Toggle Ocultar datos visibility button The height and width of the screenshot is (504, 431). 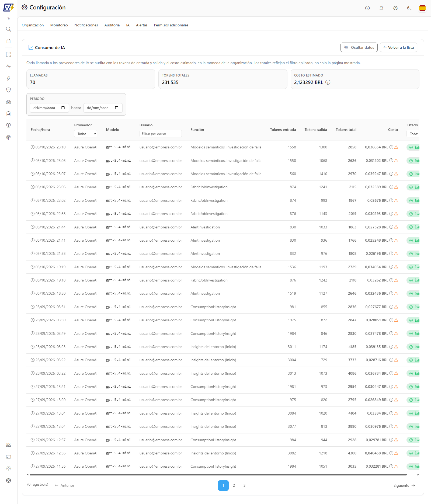point(359,47)
